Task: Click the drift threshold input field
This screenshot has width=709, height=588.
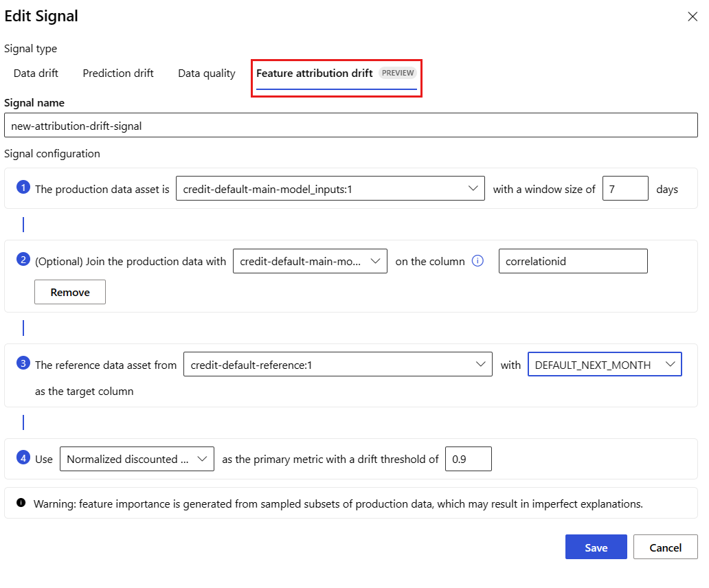Action: pos(468,460)
